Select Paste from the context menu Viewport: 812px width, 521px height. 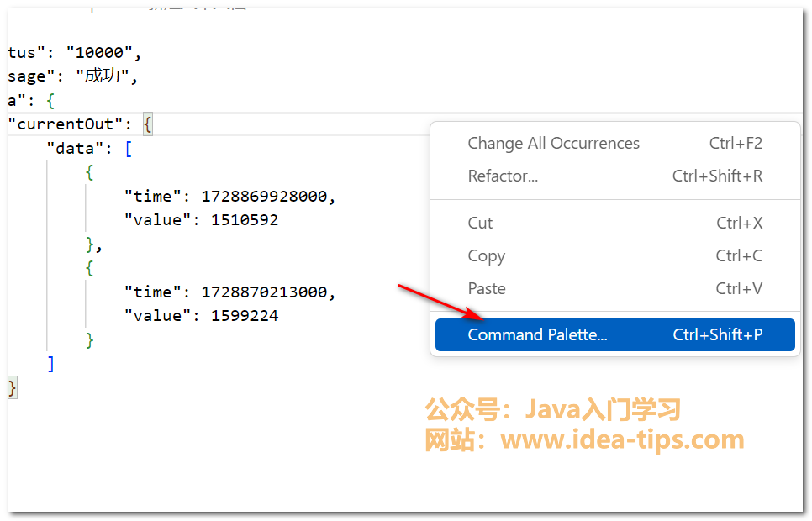pyautogui.click(x=614, y=288)
